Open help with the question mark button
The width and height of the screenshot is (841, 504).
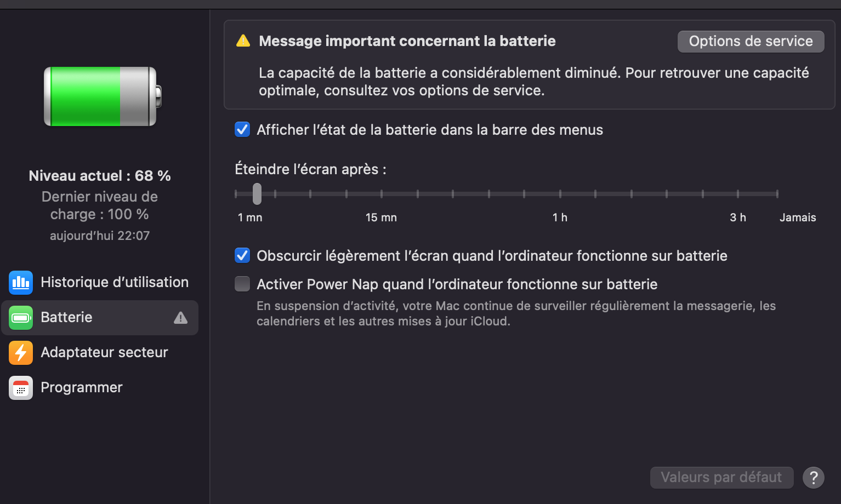coord(814,478)
